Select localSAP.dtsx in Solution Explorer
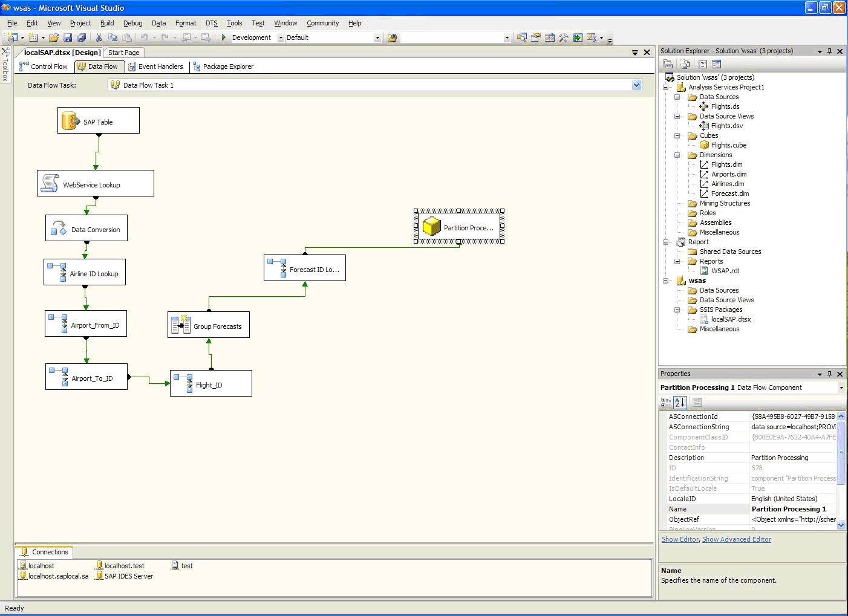848x616 pixels. [x=725, y=319]
